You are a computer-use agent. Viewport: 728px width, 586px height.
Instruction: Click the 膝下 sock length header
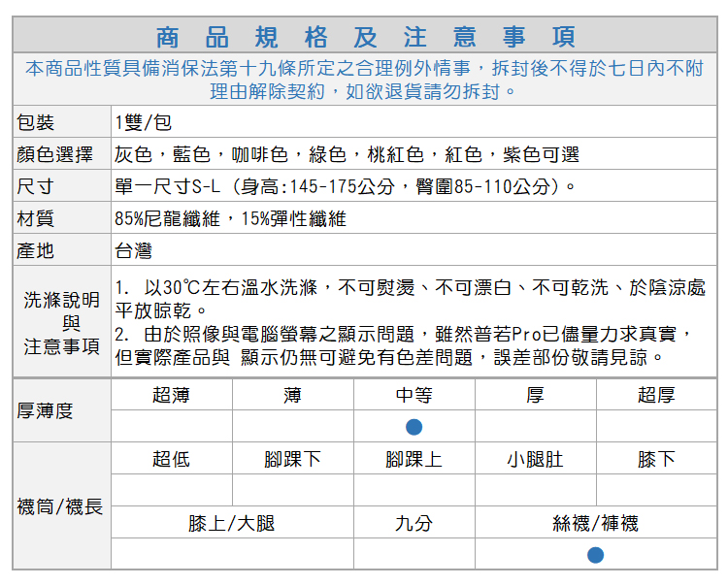[656, 459]
